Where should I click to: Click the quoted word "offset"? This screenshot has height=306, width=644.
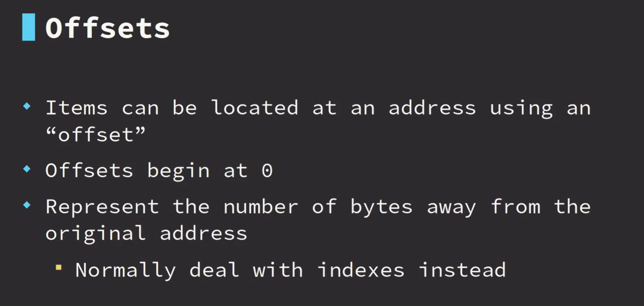pyautogui.click(x=95, y=135)
